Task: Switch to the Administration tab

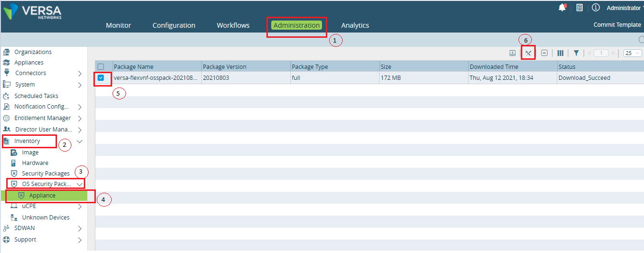Action: (x=297, y=25)
